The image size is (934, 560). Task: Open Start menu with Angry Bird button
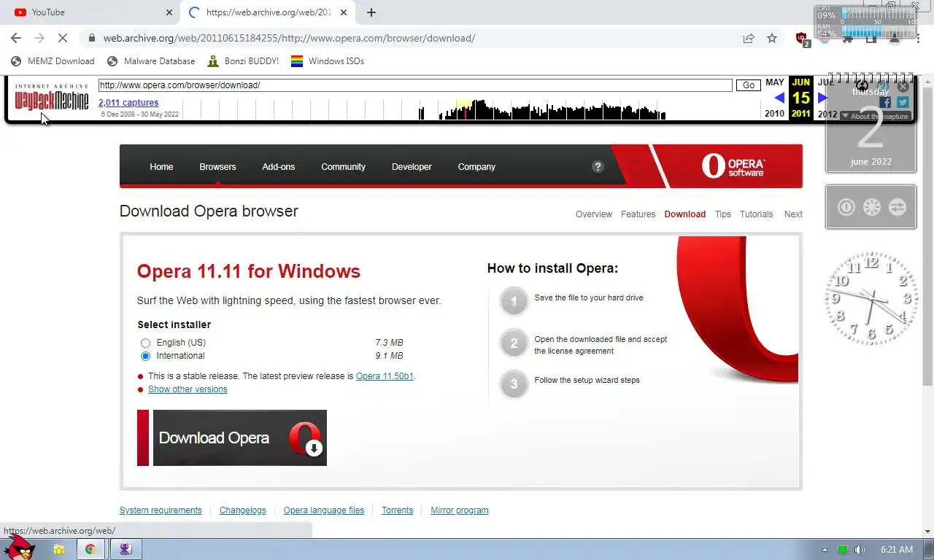[19, 547]
